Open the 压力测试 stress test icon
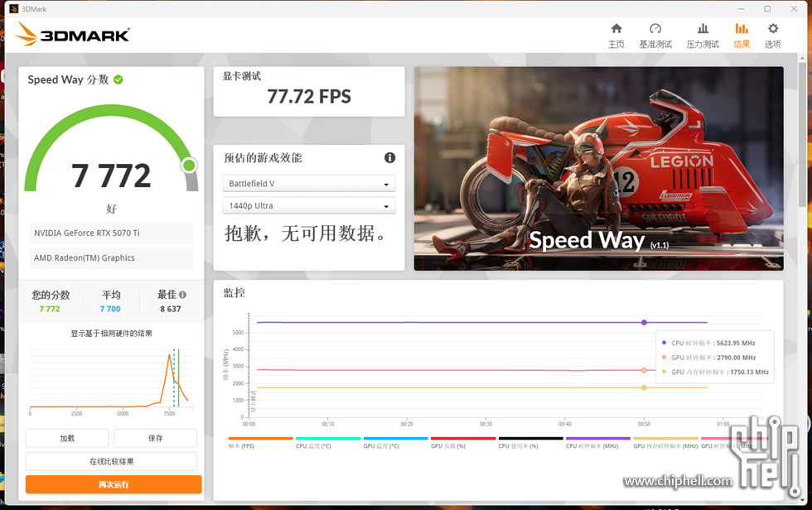Viewport: 812px width, 510px height. 703,28
